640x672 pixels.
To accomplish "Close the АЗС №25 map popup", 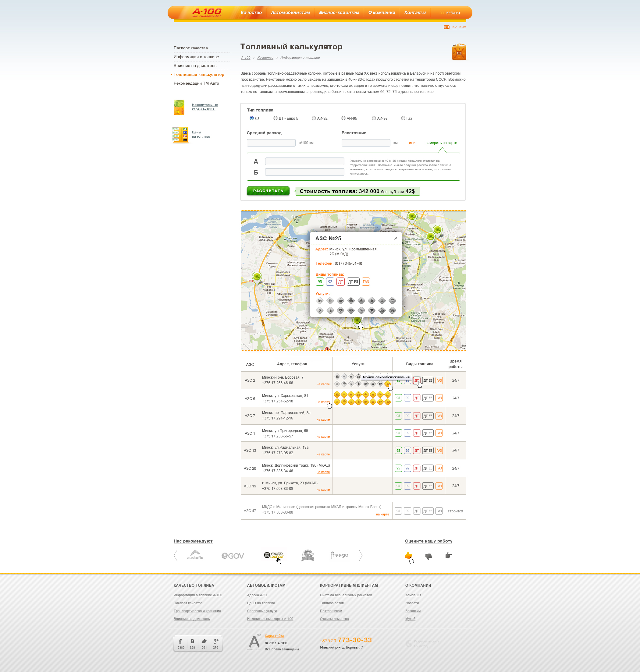I will pyautogui.click(x=396, y=238).
